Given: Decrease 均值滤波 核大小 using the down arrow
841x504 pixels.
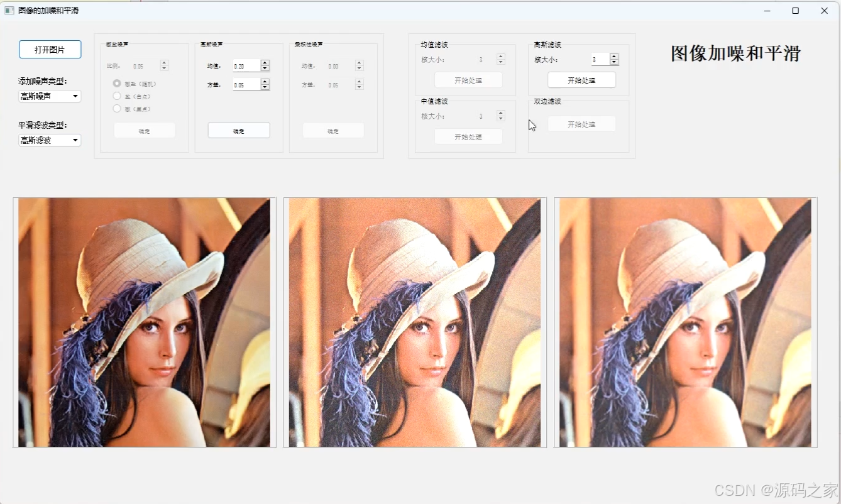Looking at the screenshot, I should [501, 62].
